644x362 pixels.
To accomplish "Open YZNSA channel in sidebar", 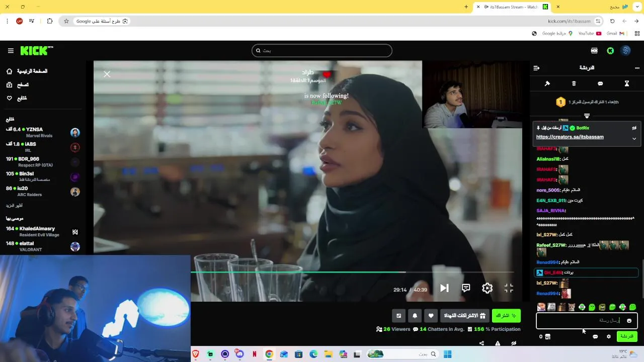I will pyautogui.click(x=43, y=132).
